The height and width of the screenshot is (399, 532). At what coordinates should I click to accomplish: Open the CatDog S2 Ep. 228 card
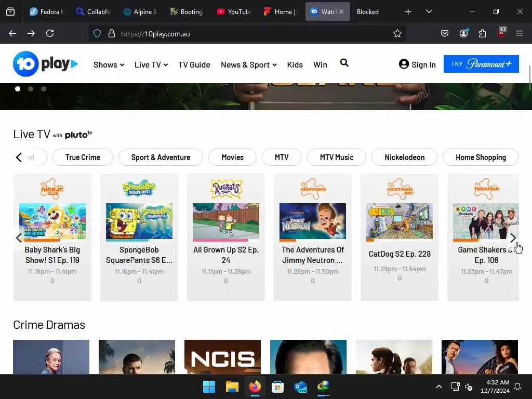[x=400, y=237]
